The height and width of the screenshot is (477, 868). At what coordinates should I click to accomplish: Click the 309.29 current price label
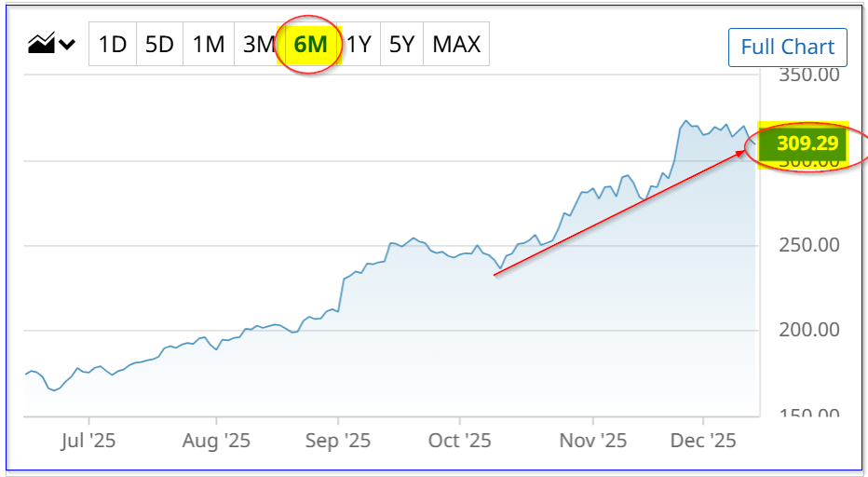point(807,144)
